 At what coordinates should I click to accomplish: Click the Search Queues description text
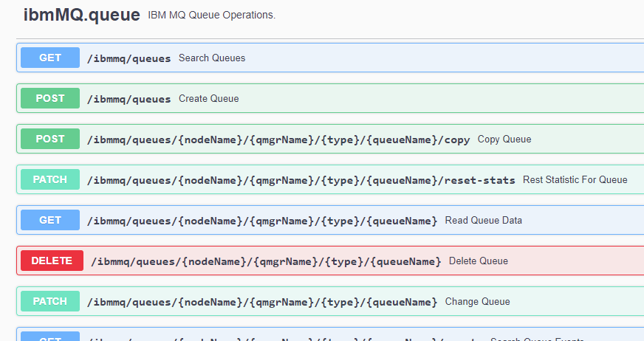click(212, 58)
